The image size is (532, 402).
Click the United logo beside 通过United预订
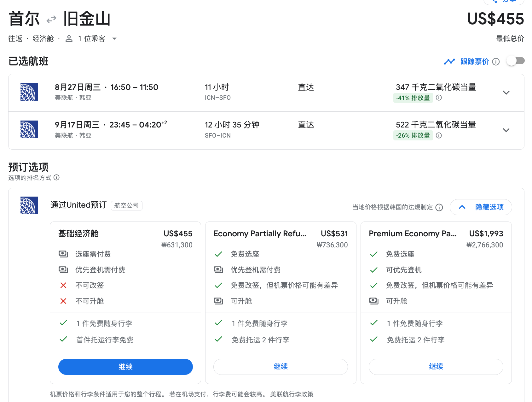tap(29, 205)
